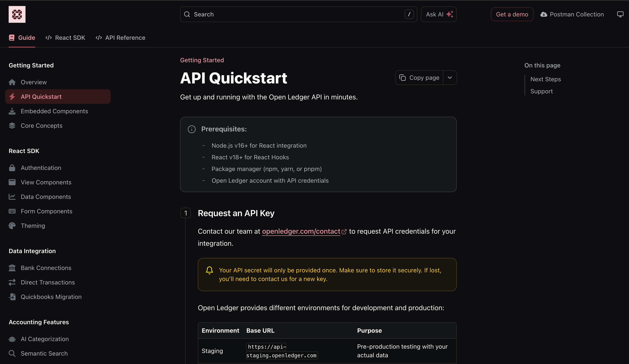Click the Guide tab book icon

(12, 38)
